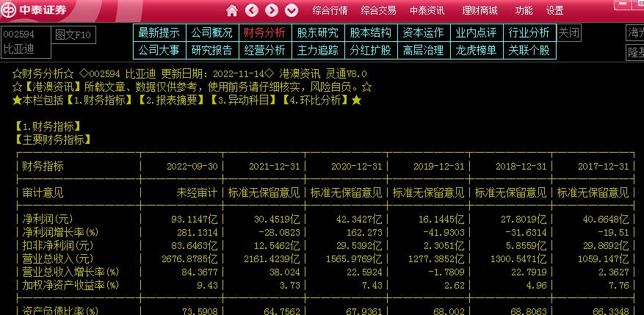Open the 综合行情 menu

pyautogui.click(x=330, y=11)
